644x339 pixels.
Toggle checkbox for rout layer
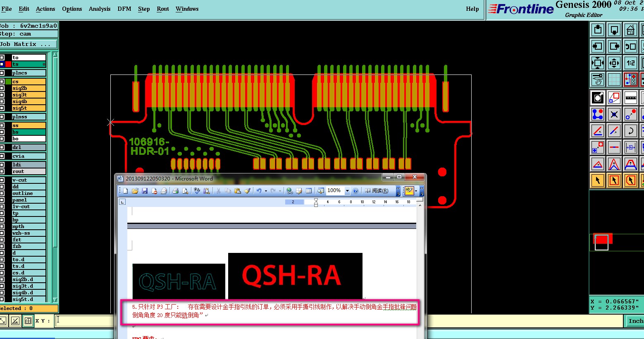(2, 171)
